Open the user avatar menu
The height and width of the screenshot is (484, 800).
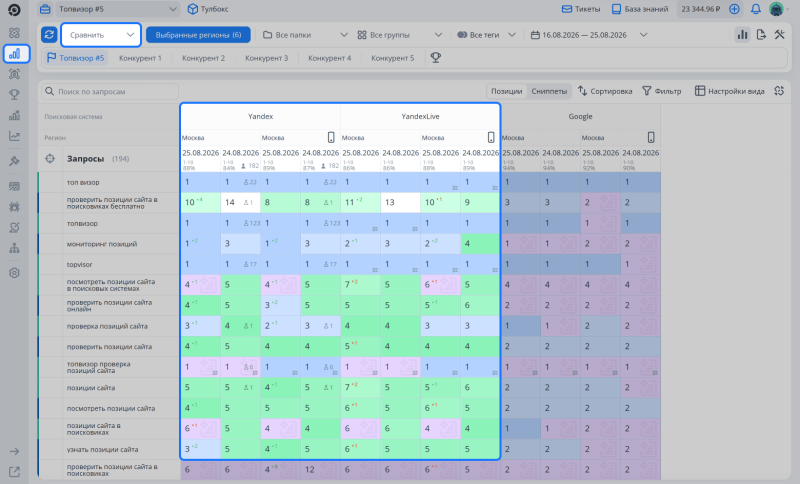point(776,9)
